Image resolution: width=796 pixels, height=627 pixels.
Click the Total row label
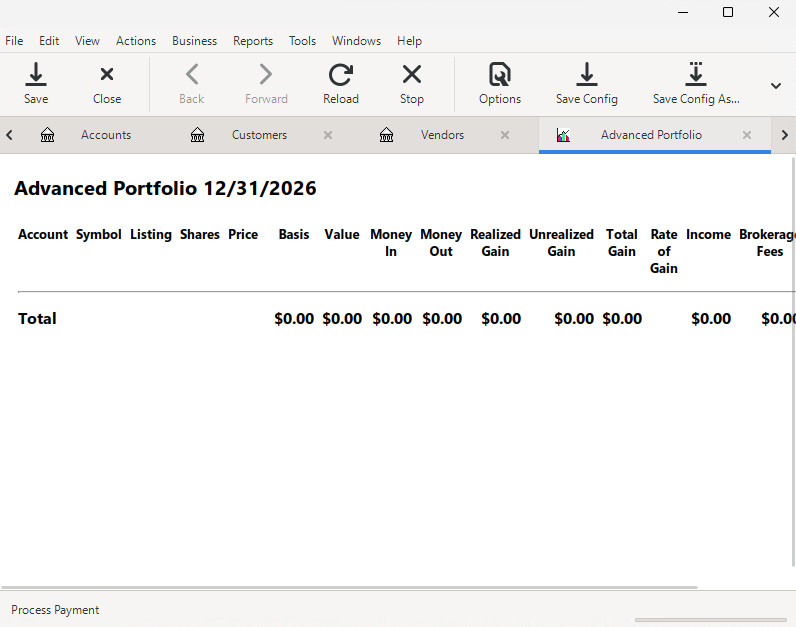click(x=37, y=319)
